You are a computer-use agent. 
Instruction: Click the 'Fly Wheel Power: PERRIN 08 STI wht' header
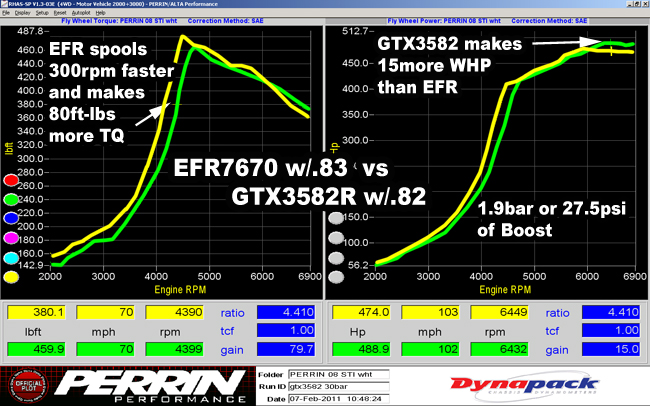(x=444, y=21)
